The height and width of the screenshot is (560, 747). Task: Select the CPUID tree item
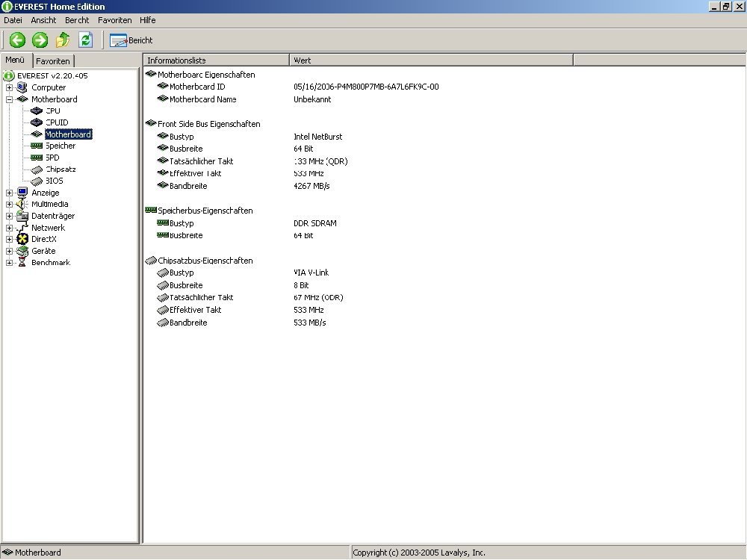tap(57, 122)
